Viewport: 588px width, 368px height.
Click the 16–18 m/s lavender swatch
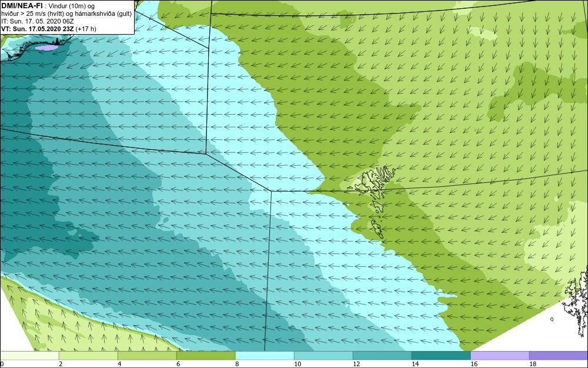500,355
